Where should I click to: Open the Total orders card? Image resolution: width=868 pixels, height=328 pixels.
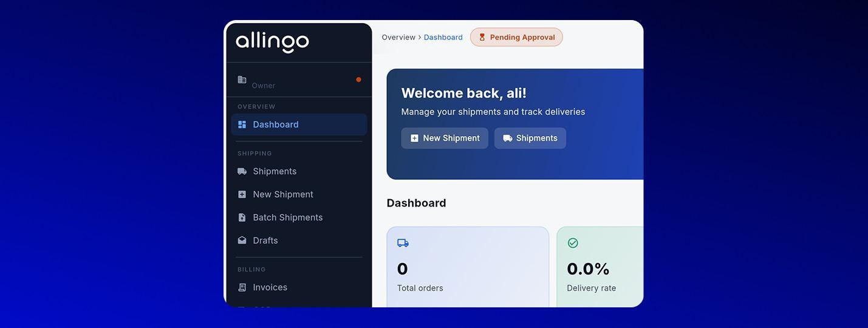pos(468,267)
